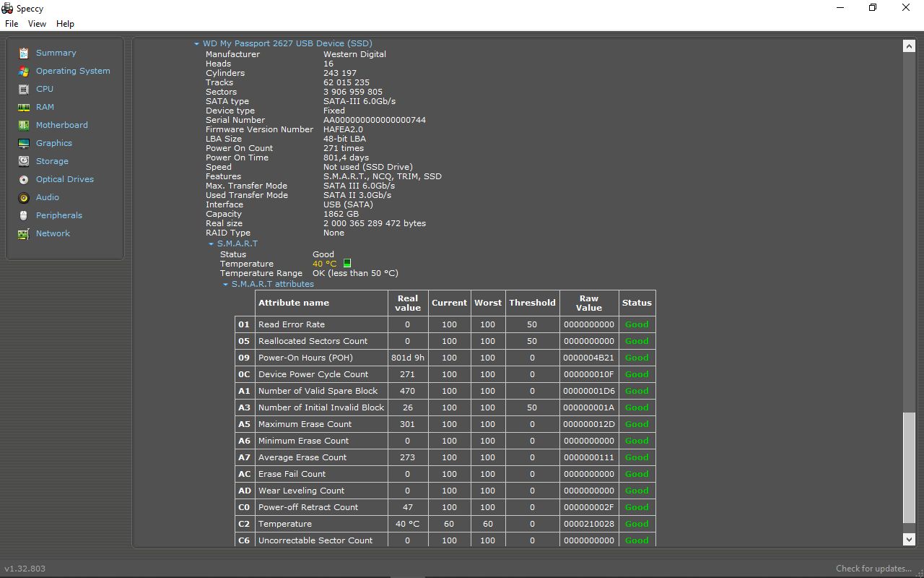Click the RAM module icon
Screen dimensions: 924x578
point(24,107)
